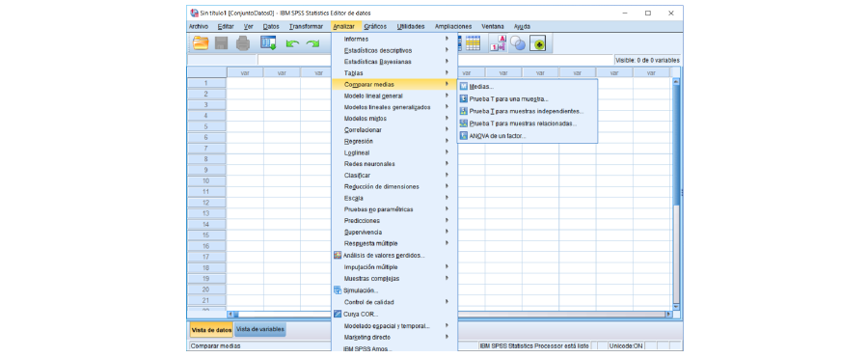Screen dimensions: 868x358
Task: Open the Gráficos menu
Action: coord(375,26)
